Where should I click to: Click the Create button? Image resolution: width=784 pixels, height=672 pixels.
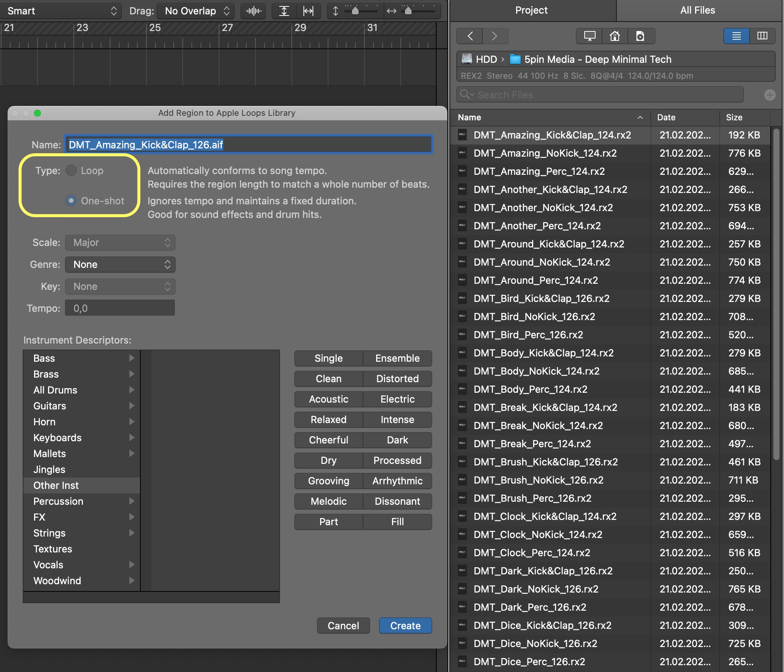pyautogui.click(x=405, y=626)
